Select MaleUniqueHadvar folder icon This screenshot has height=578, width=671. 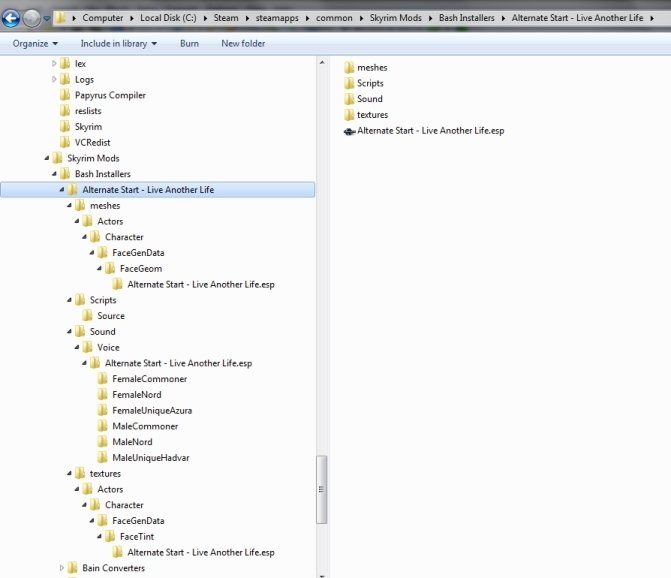[x=103, y=458]
